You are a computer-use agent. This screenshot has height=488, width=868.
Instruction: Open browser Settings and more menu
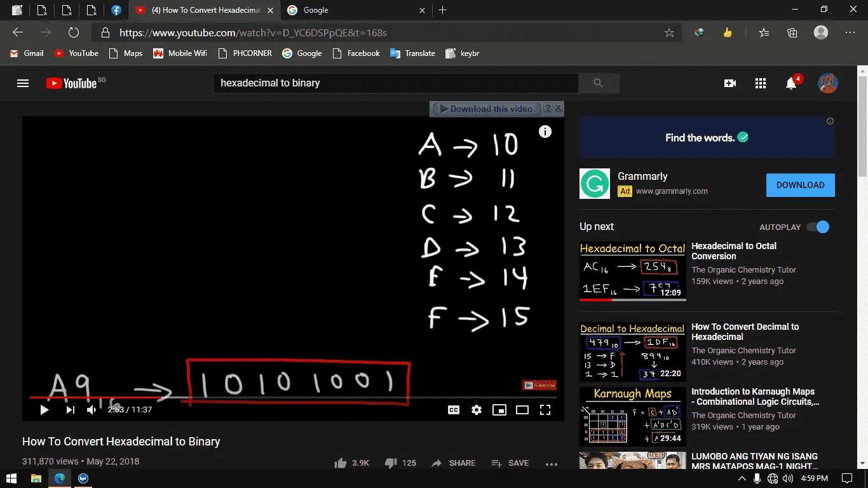click(x=850, y=32)
